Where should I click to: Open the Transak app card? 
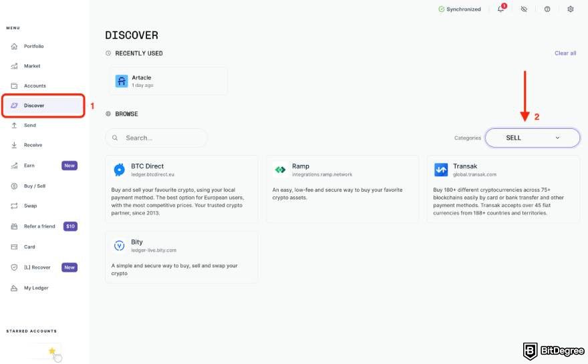503,189
